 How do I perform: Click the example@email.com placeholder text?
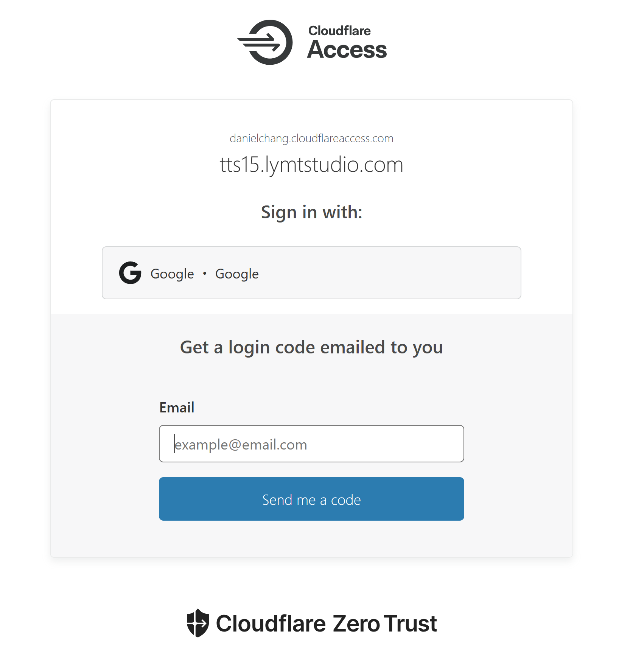pos(241,445)
